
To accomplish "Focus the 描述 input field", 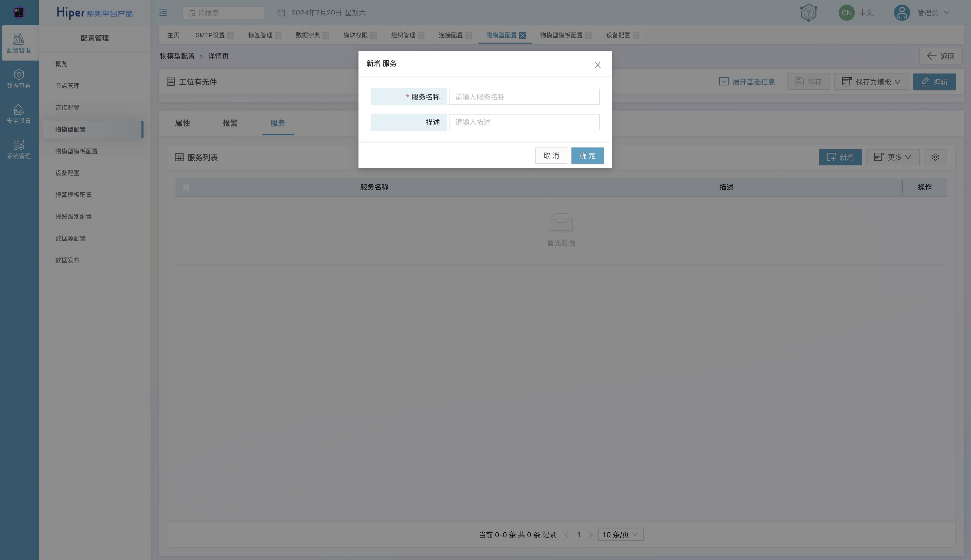I will click(524, 122).
